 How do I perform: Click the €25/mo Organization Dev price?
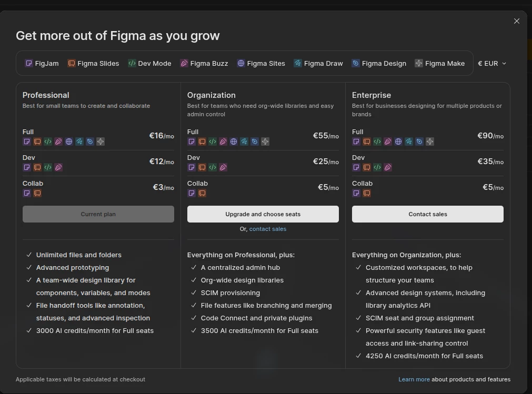[326, 161]
